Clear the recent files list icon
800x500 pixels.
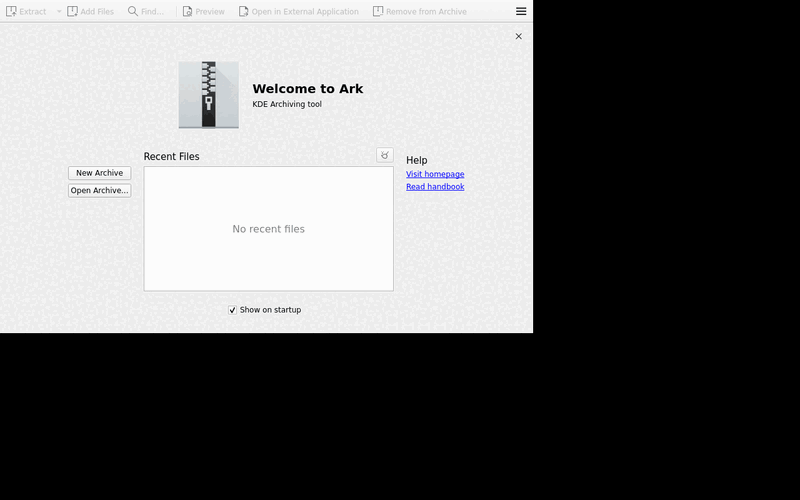click(385, 155)
